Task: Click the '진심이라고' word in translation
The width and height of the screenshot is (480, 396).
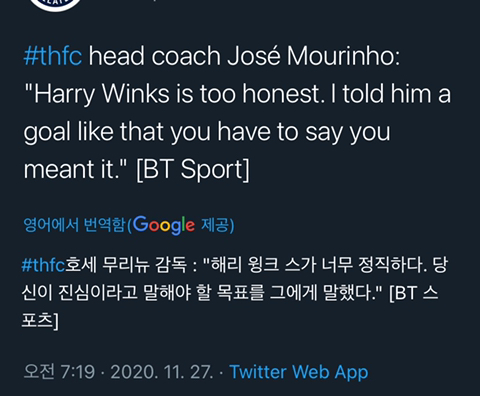Action: (x=99, y=293)
